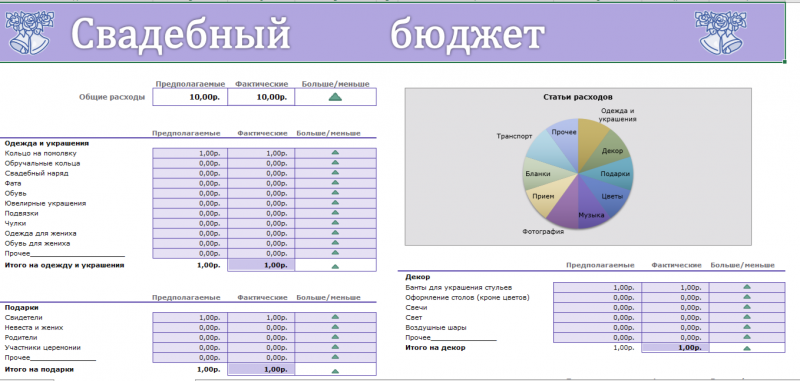Select the actual total cell for Общие расходы
800x381 pixels.
coord(261,97)
